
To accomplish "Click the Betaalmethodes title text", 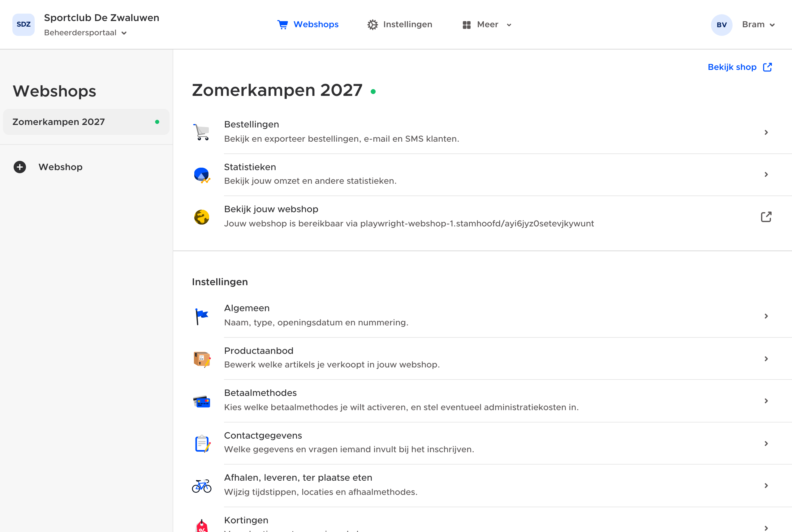I will coord(260,393).
